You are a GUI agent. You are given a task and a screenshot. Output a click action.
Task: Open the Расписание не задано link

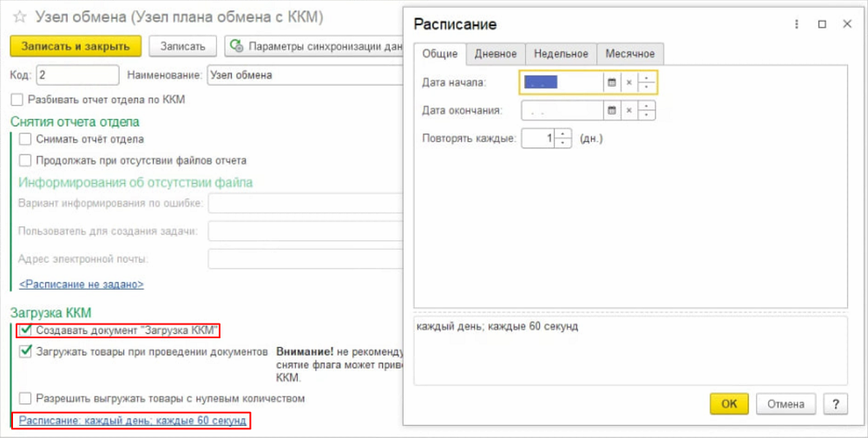pos(82,284)
